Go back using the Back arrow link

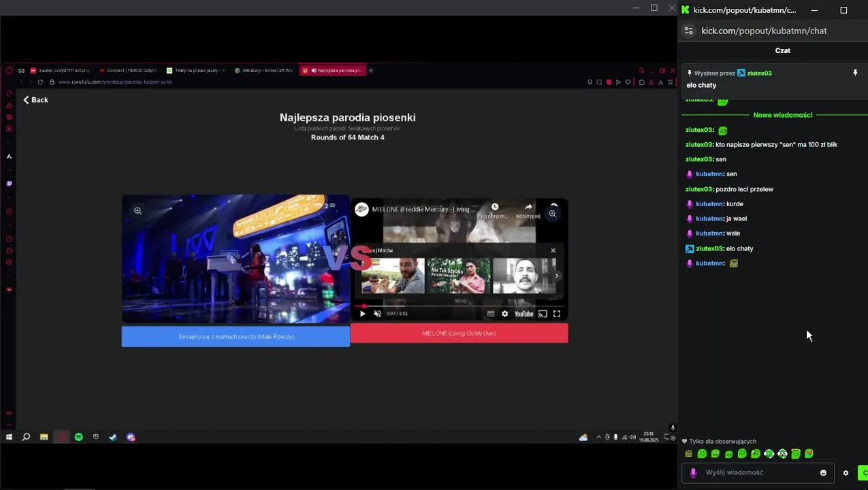[35, 100]
